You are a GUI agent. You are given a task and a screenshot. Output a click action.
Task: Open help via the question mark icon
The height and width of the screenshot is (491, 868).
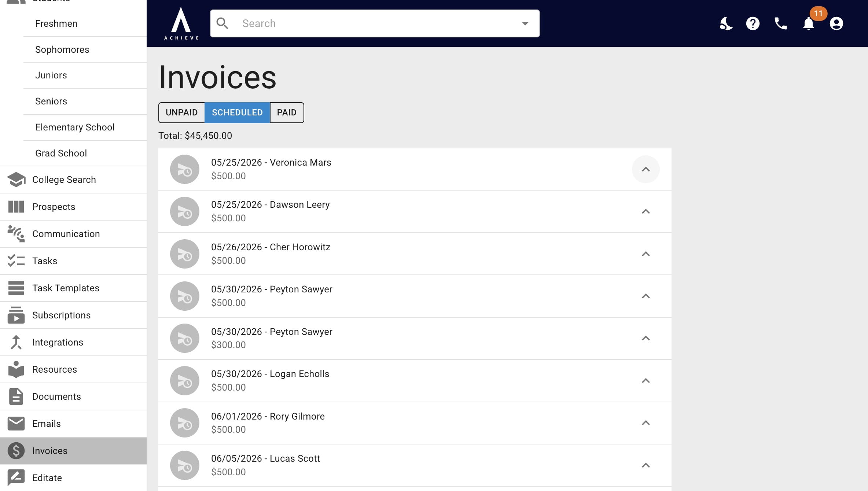[x=753, y=23]
